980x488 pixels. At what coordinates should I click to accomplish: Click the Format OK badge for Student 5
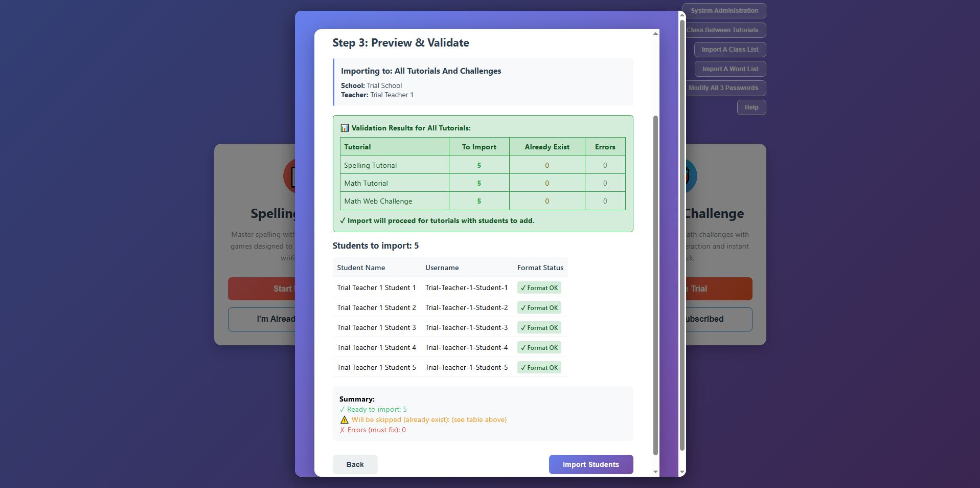[x=539, y=367]
